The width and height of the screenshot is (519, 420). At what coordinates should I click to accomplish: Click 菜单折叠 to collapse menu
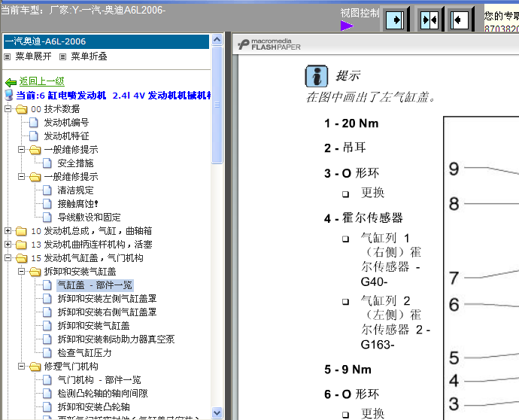pos(89,56)
